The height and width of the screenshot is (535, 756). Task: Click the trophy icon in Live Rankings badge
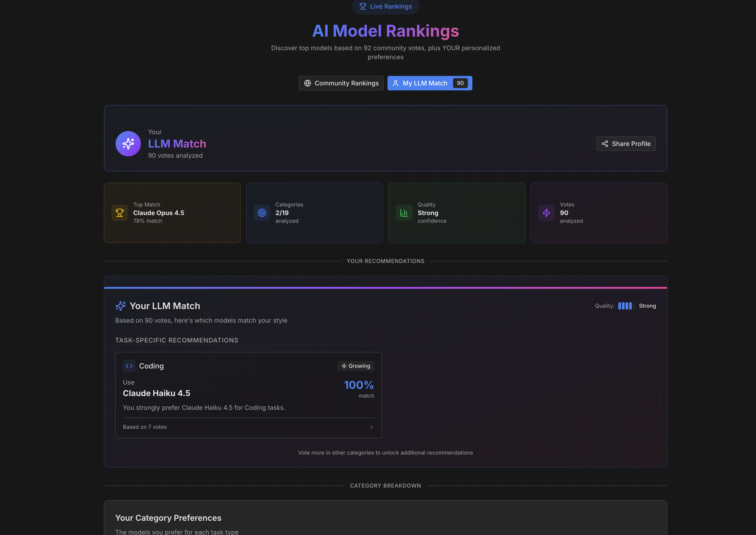(362, 6)
